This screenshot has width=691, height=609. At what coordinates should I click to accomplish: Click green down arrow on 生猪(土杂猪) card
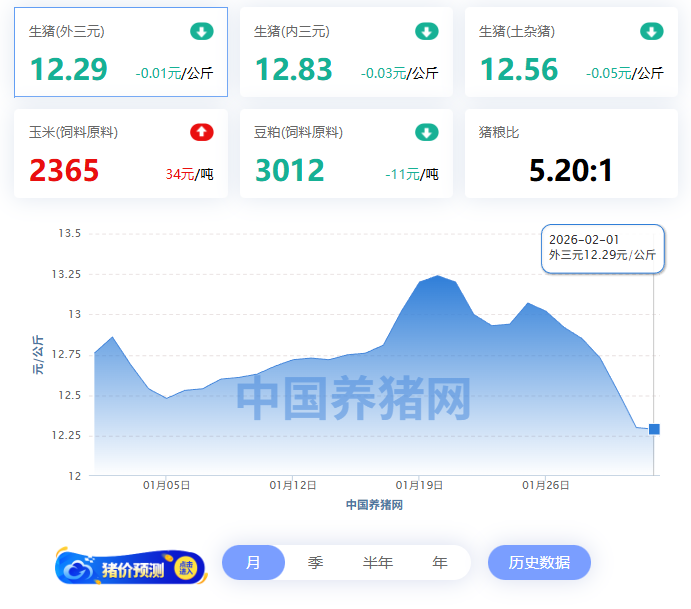tap(652, 32)
